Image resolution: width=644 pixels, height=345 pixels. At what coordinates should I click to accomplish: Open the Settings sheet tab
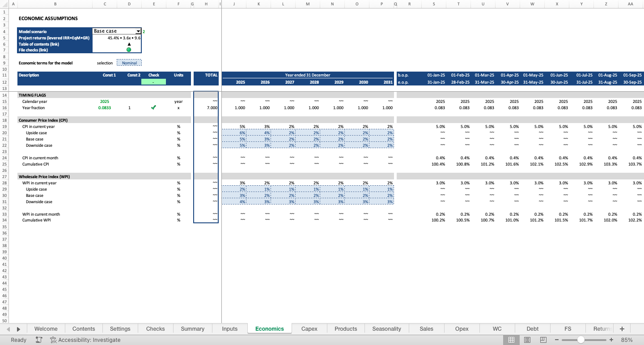point(120,328)
